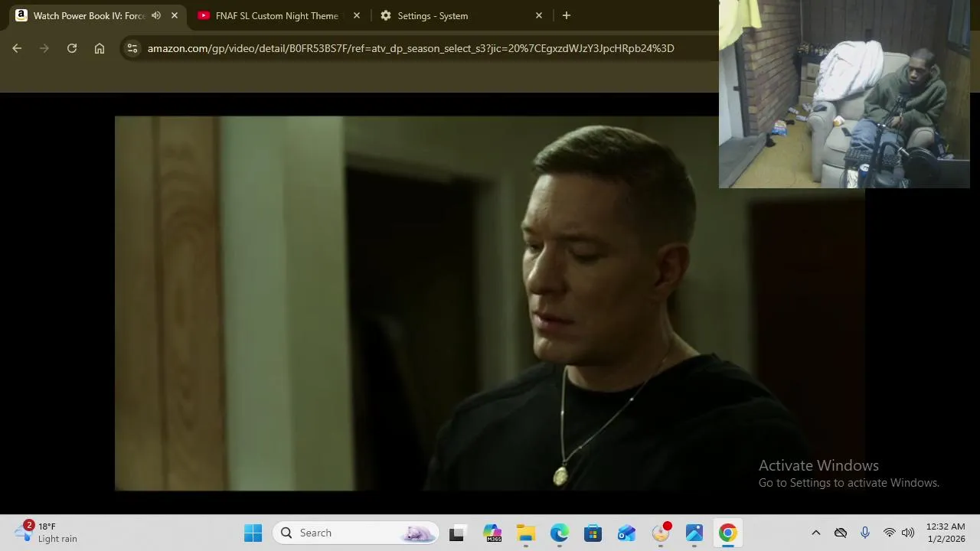
Task: Open the Photos app from the taskbar
Action: click(694, 533)
